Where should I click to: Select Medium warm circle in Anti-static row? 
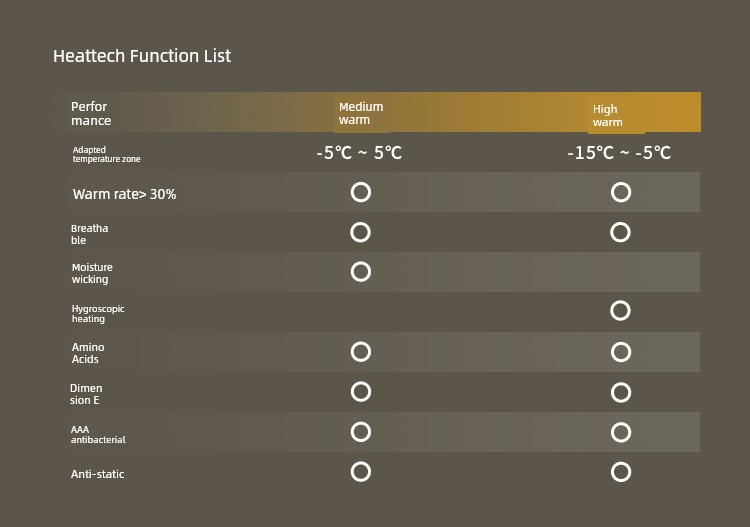click(x=361, y=471)
